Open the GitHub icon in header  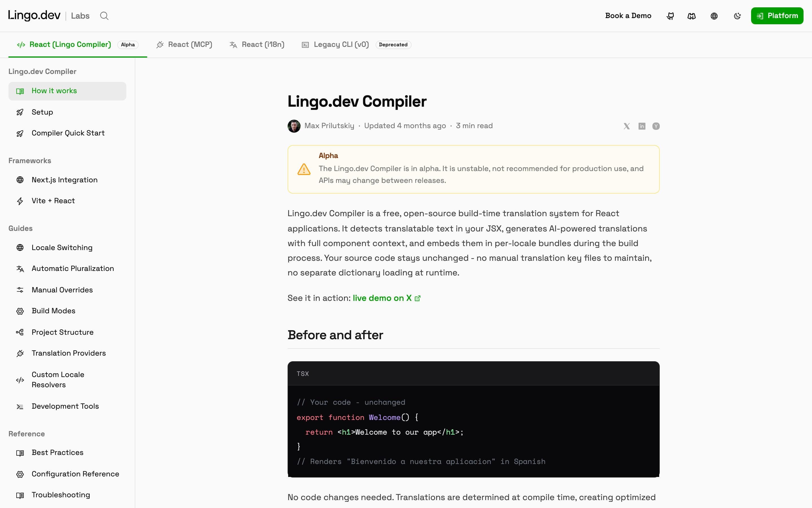pos(670,16)
